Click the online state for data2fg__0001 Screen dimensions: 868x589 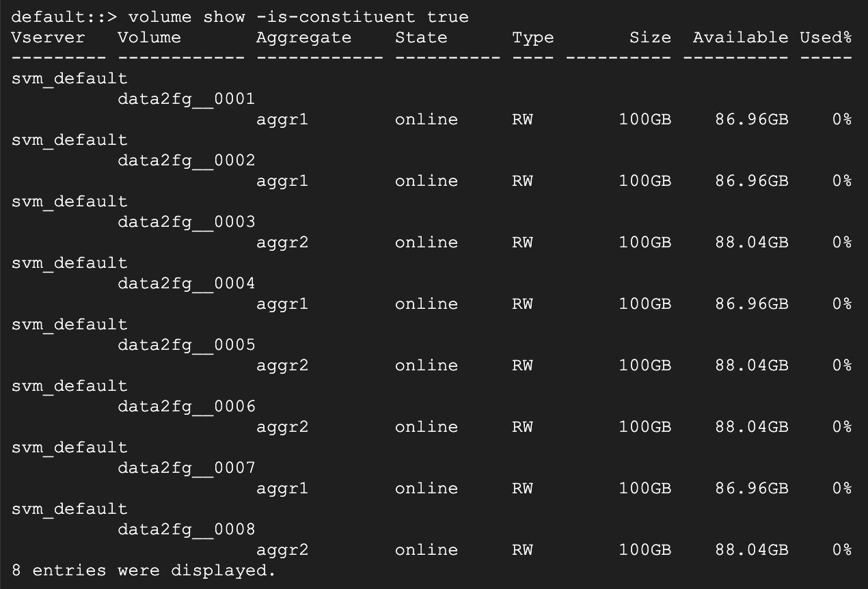click(426, 119)
